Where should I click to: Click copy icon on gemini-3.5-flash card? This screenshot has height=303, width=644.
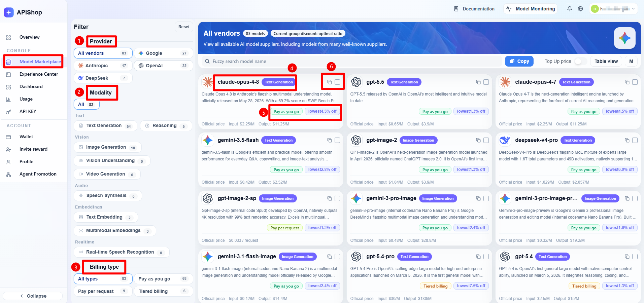pyautogui.click(x=330, y=140)
